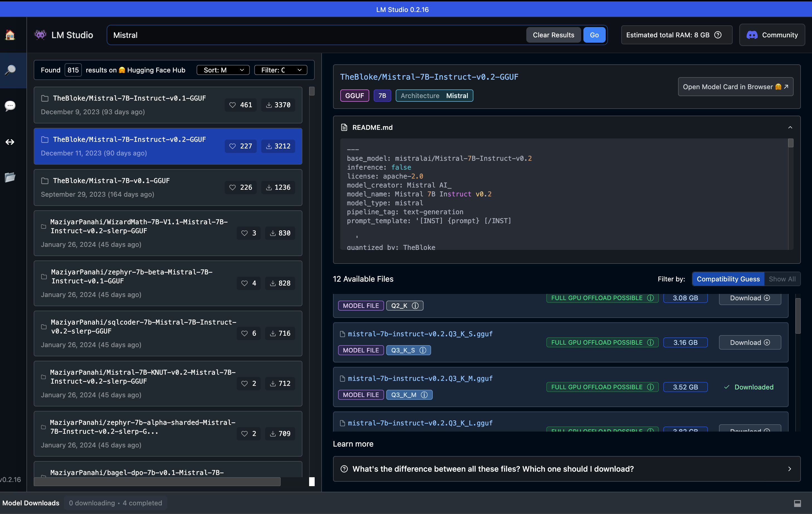
Task: Click the Model Downloads status bar label
Action: [x=31, y=503]
